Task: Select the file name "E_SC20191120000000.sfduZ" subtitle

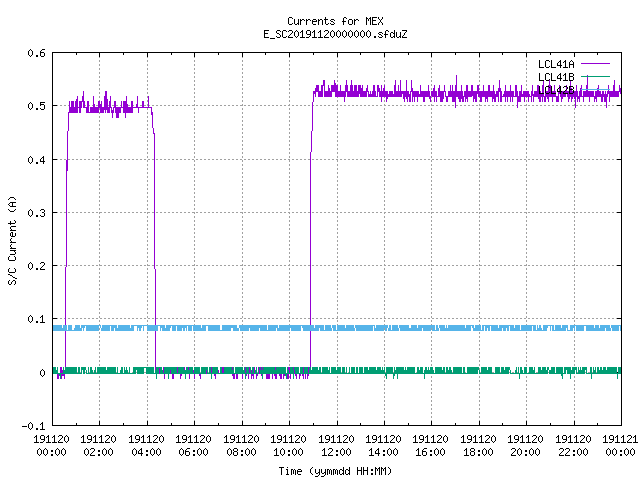Action: click(335, 34)
